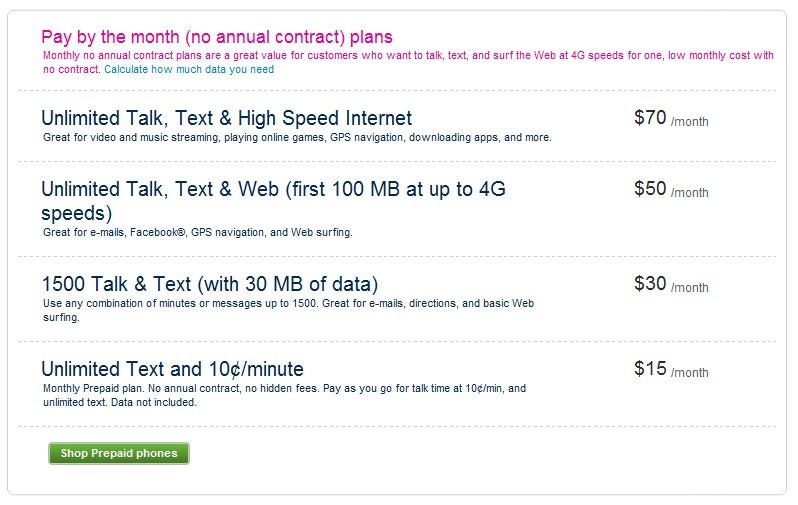The height and width of the screenshot is (505, 798).
Task: Click "surfing." ending the 1500 plan description
Action: tap(61, 317)
